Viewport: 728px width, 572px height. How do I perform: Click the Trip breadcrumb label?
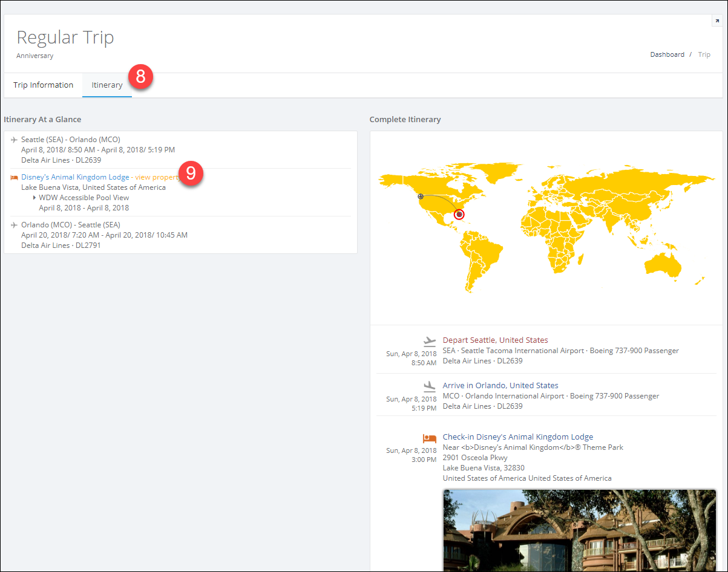tap(704, 54)
